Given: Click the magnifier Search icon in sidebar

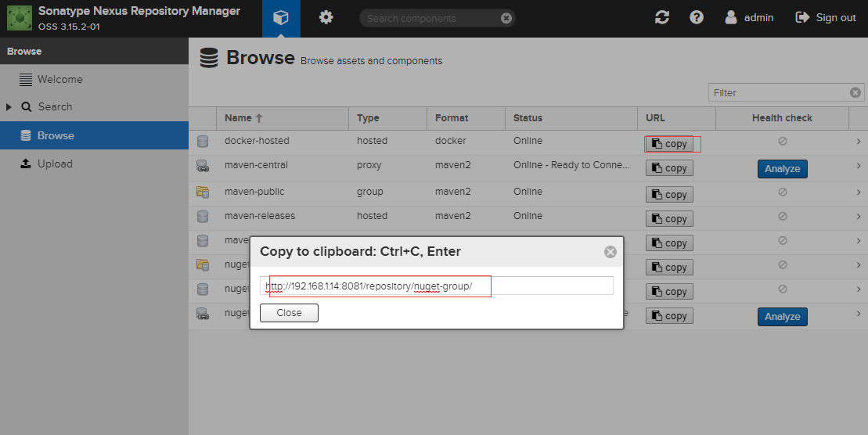Looking at the screenshot, I should point(26,107).
